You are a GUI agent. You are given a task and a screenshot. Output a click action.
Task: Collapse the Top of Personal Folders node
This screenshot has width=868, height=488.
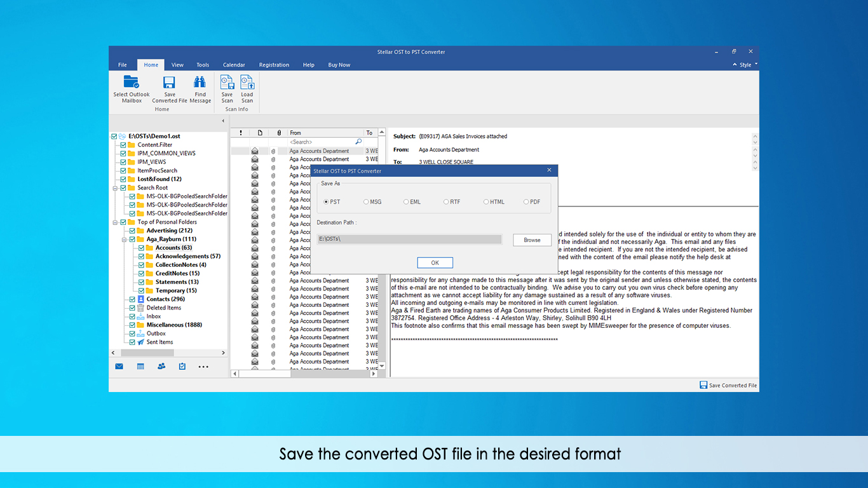point(116,222)
